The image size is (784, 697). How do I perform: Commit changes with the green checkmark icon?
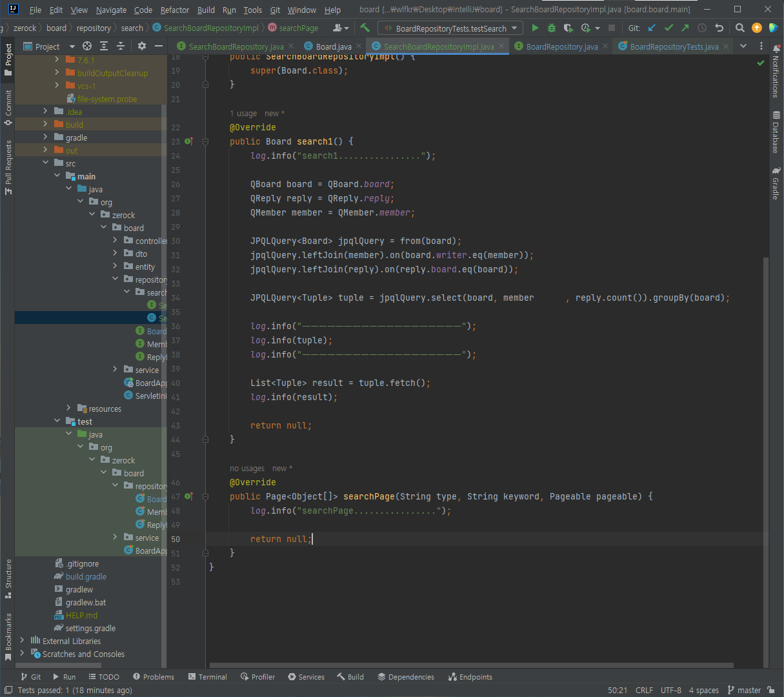pyautogui.click(x=668, y=28)
